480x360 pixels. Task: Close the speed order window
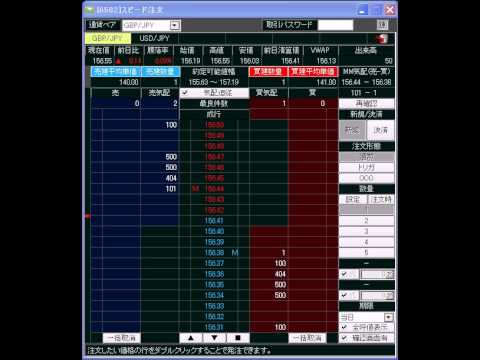coord(390,10)
